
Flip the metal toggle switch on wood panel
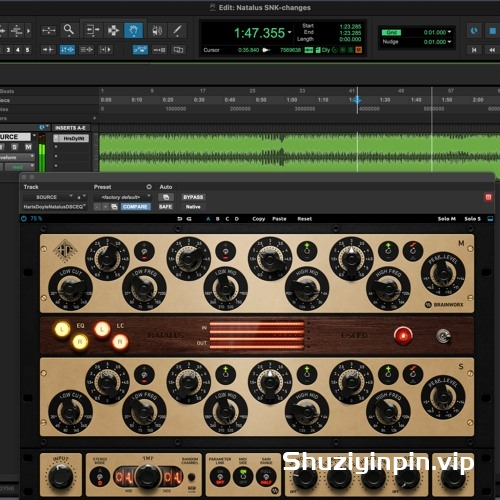tap(443, 336)
